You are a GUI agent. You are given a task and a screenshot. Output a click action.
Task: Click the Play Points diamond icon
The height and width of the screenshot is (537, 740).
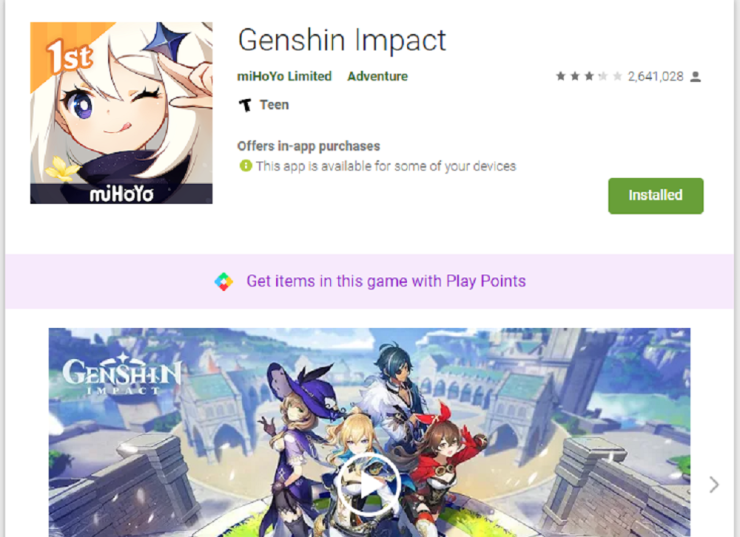[x=224, y=282]
